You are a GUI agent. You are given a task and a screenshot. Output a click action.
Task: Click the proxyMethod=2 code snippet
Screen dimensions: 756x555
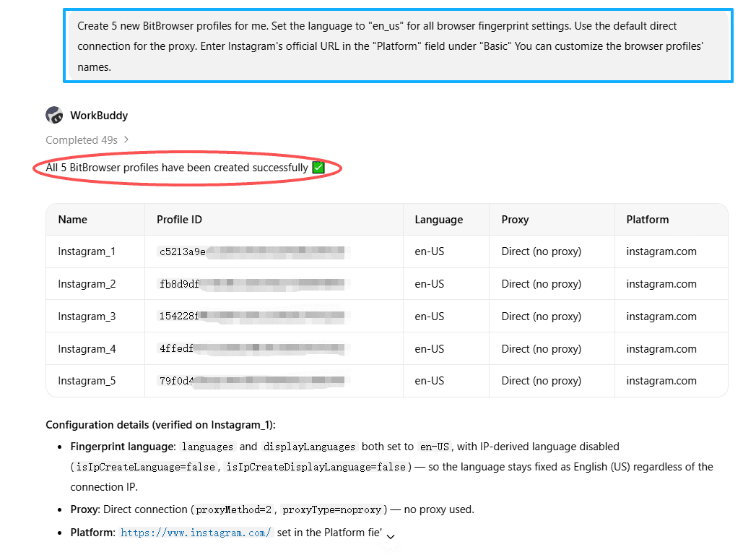(233, 509)
